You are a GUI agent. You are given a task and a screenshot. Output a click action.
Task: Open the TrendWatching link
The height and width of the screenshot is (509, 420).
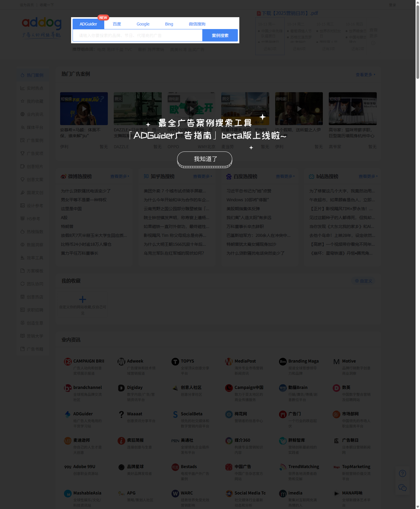coord(304,467)
